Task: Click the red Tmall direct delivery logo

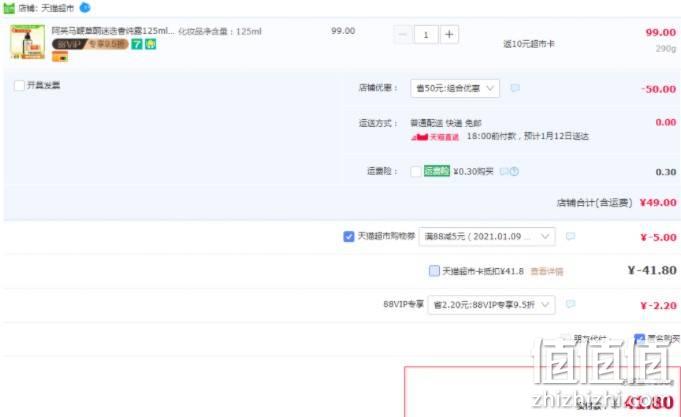Action: [x=435, y=137]
